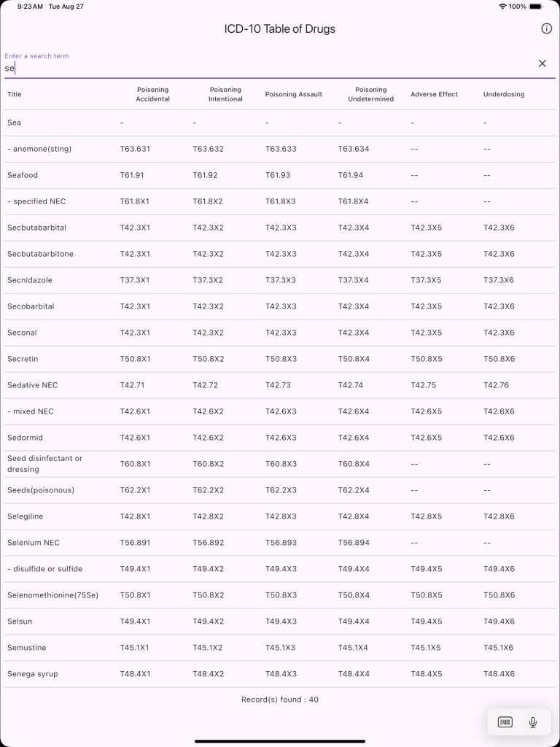
Task: Tap the Sedative NEC row title
Action: pyautogui.click(x=32, y=385)
